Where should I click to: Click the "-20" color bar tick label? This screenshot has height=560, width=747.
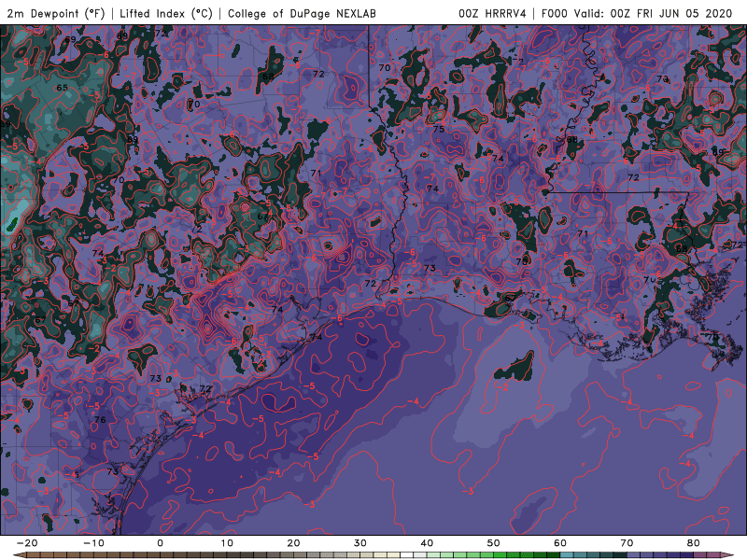pos(27,543)
